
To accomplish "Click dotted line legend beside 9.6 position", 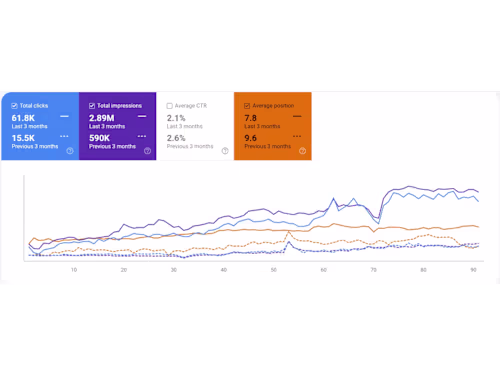I will point(297,136).
